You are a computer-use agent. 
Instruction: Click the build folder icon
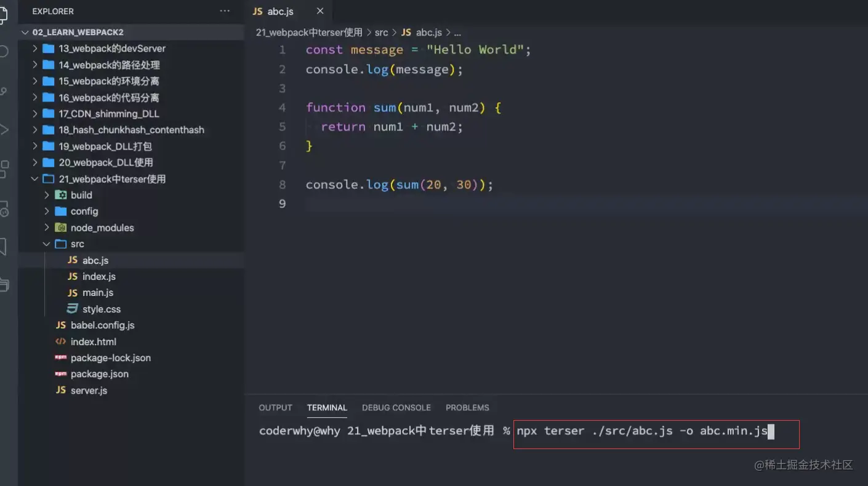pyautogui.click(x=61, y=195)
